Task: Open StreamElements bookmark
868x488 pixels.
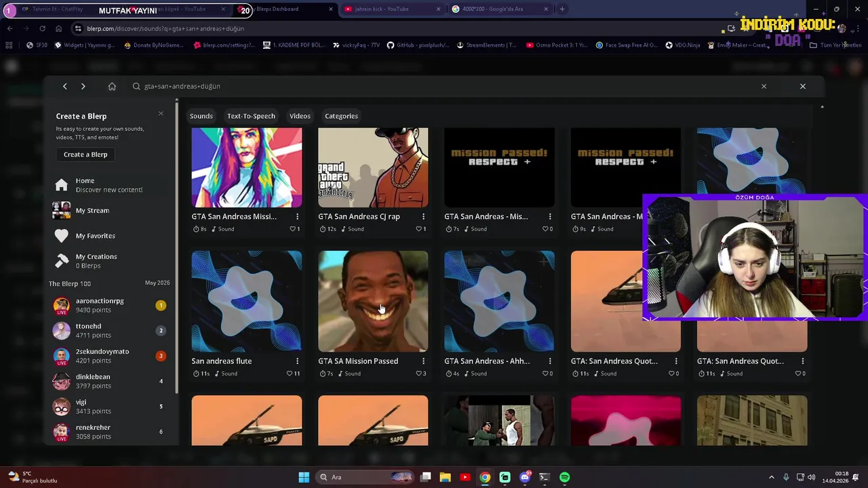Action: click(x=487, y=45)
